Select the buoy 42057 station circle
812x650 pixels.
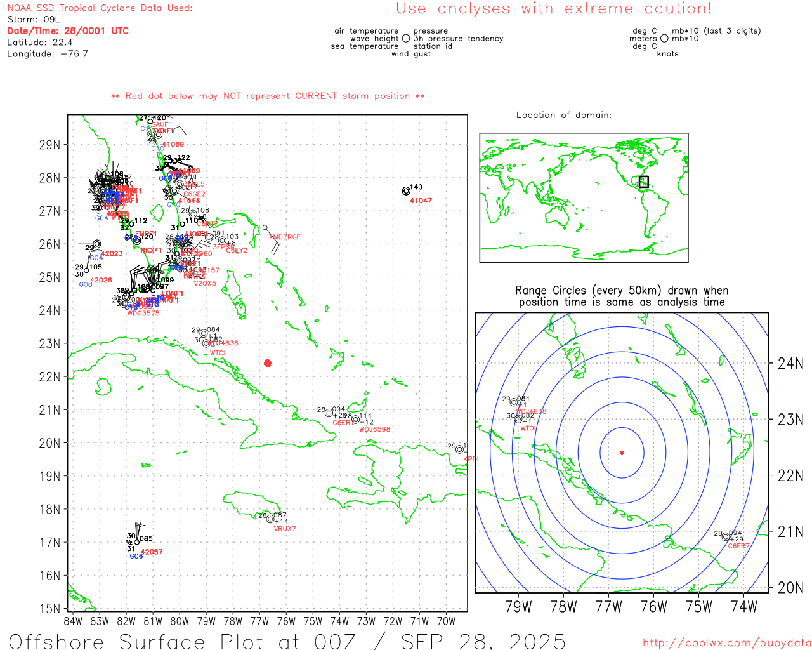pos(137,541)
